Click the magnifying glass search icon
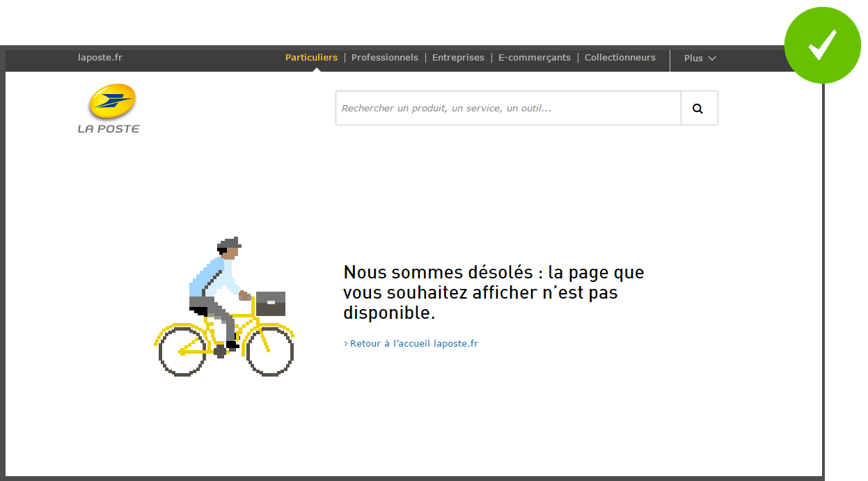The height and width of the screenshot is (481, 868). point(698,109)
